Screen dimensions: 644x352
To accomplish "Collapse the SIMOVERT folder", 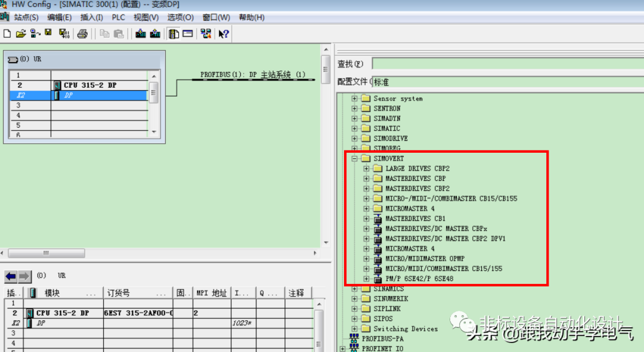I will (354, 158).
